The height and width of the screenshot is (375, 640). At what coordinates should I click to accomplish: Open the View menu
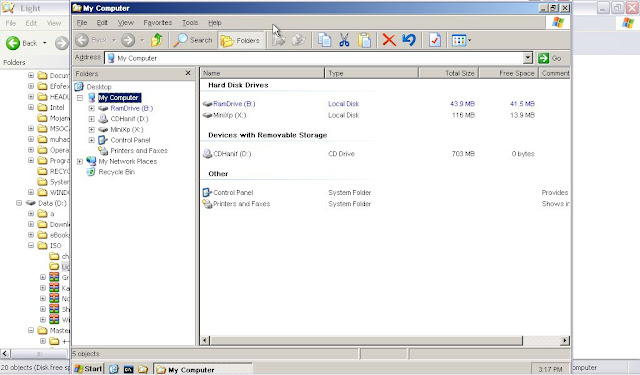[x=126, y=23]
